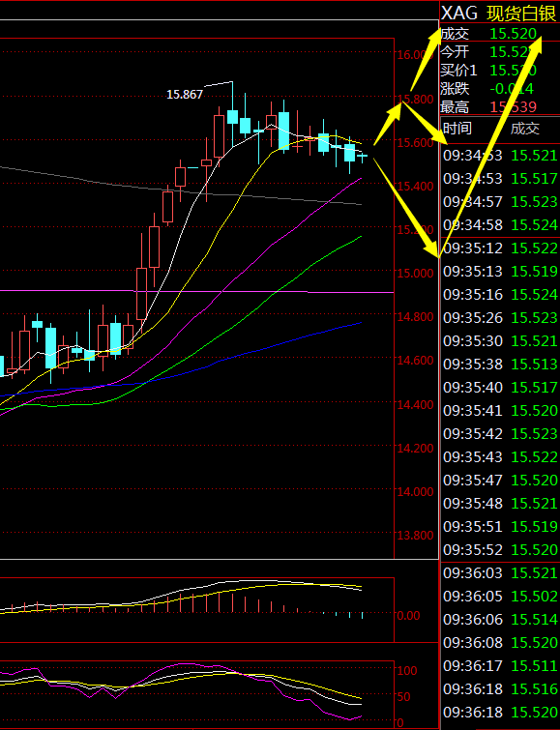Click the 时间 column header in the tick list

click(x=457, y=129)
